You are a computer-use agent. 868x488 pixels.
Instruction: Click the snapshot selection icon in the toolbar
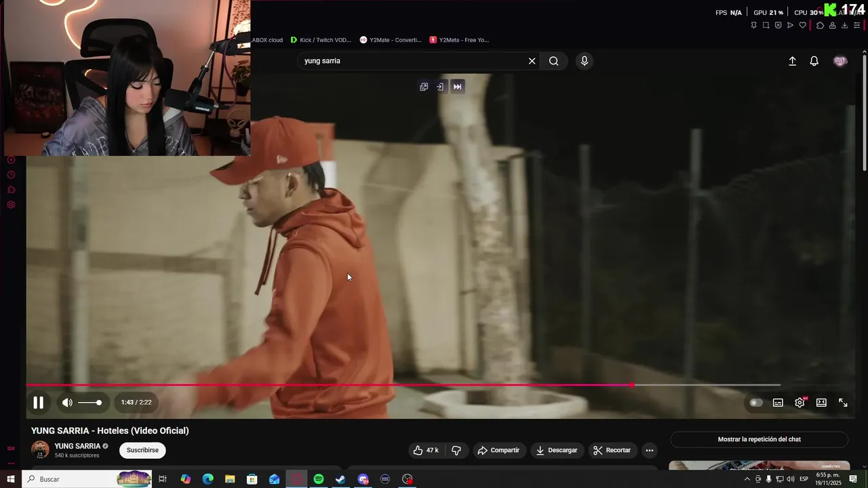coord(766,25)
